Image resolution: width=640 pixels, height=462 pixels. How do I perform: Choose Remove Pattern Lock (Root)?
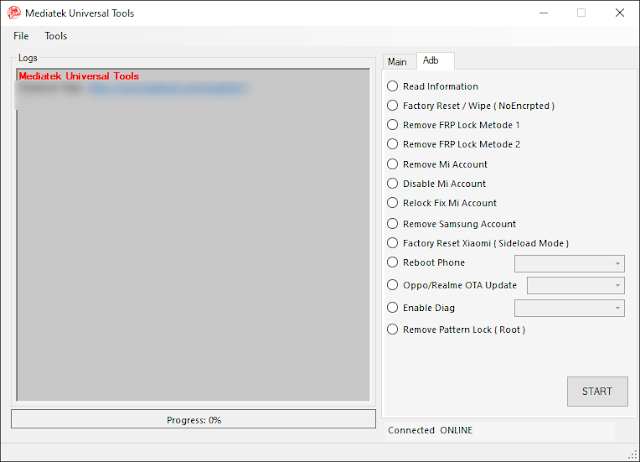[x=456, y=329]
